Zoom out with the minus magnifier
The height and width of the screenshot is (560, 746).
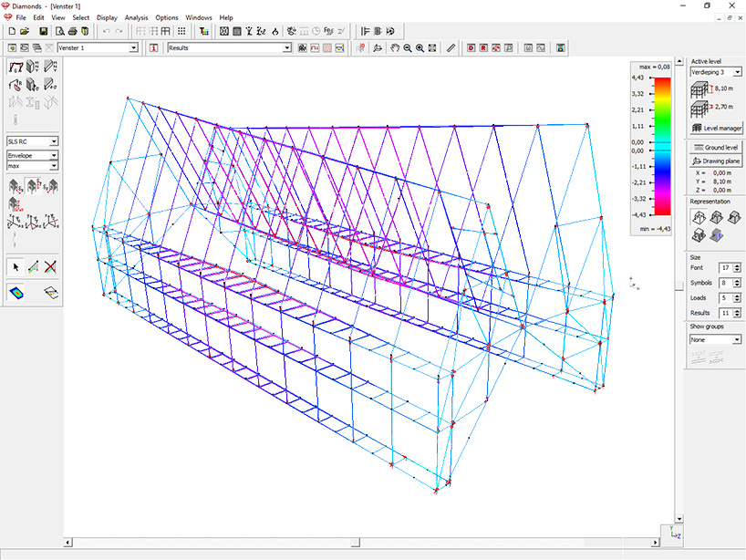click(408, 47)
